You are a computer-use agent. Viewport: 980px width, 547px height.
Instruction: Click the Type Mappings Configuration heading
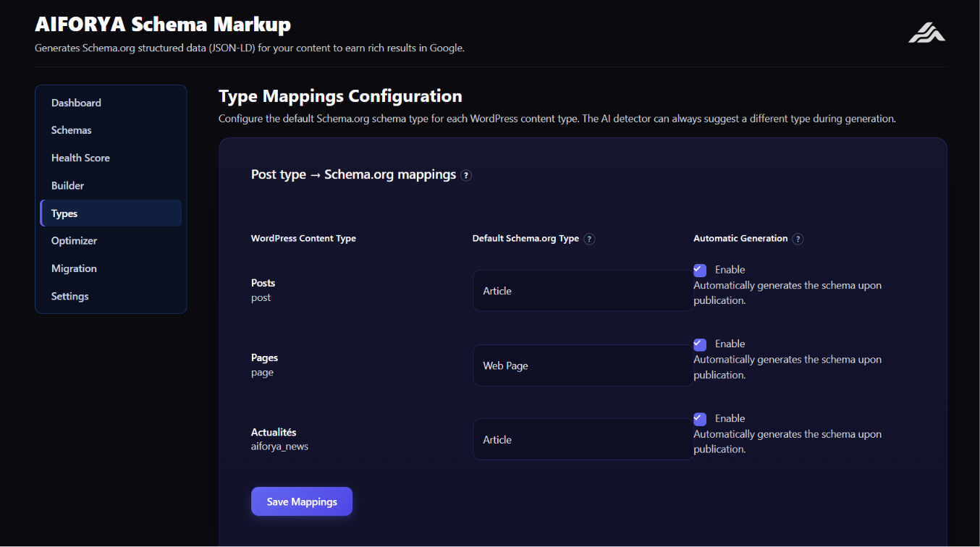[340, 96]
